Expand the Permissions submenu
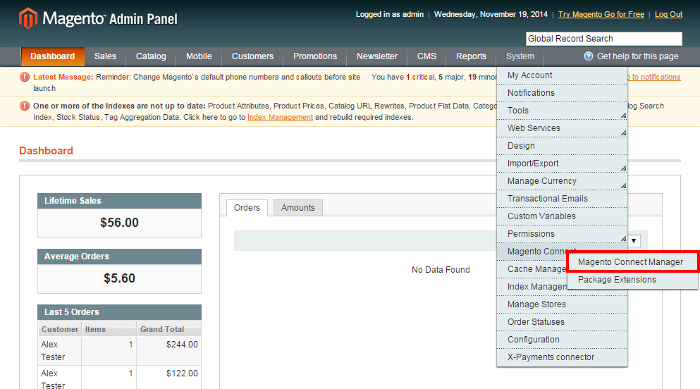Screen dimensions: 700x389 [562, 234]
